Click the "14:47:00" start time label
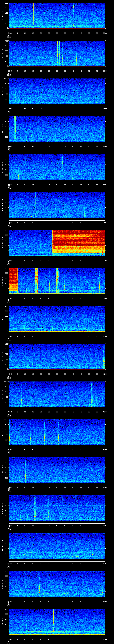 (9, 639)
